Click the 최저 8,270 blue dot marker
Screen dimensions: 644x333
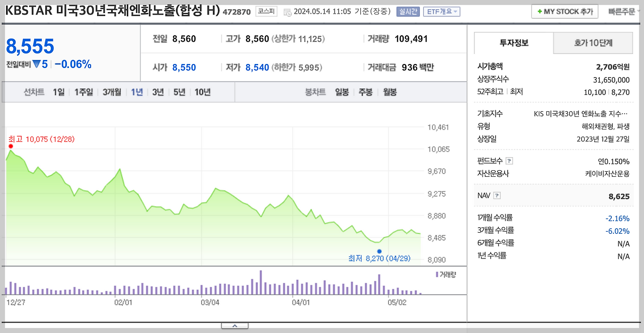380,251
